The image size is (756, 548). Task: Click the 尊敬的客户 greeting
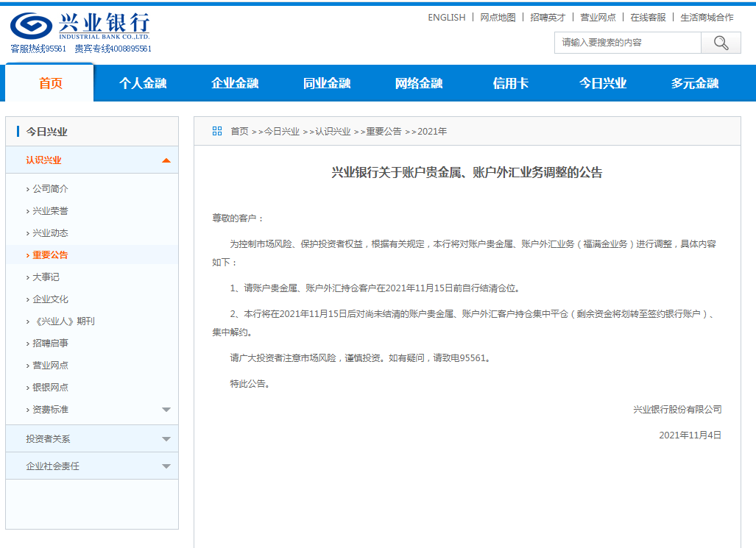coord(239,218)
